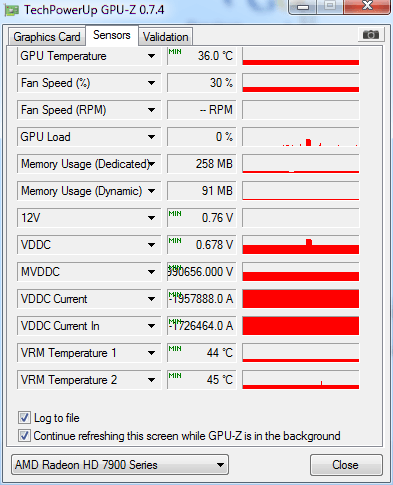
Task: Disable continue refreshing in background checkbox
Action: tap(24, 436)
